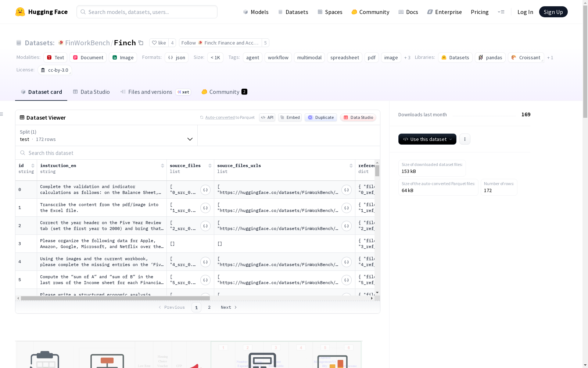Expand row 5 source_files_urls JSON value
The height and width of the screenshot is (368, 588).
click(x=347, y=280)
